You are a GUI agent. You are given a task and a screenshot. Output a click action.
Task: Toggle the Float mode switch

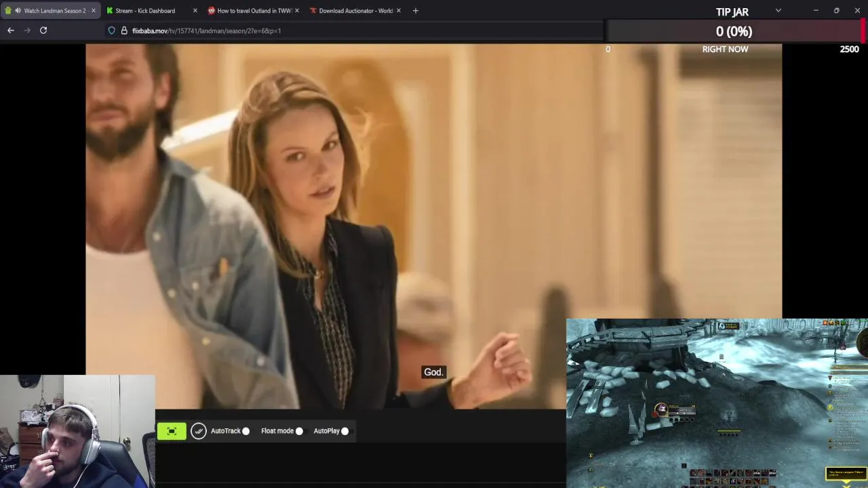coord(299,431)
